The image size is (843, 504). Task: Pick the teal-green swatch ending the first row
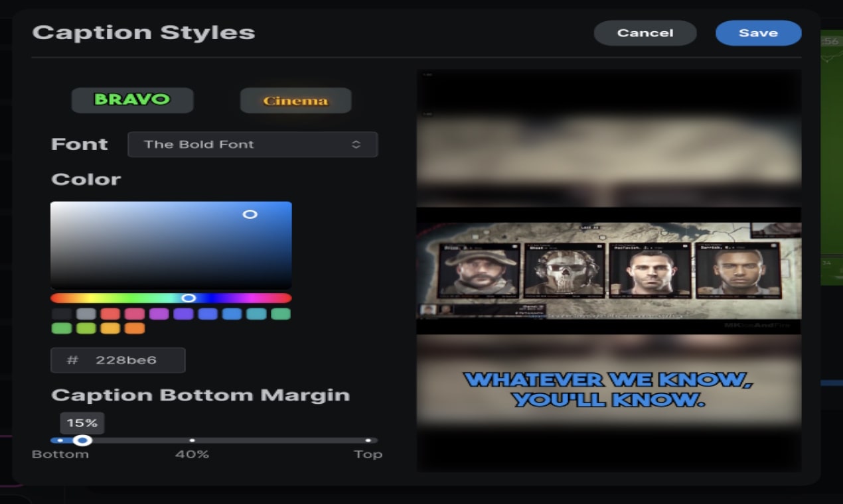[281, 314]
